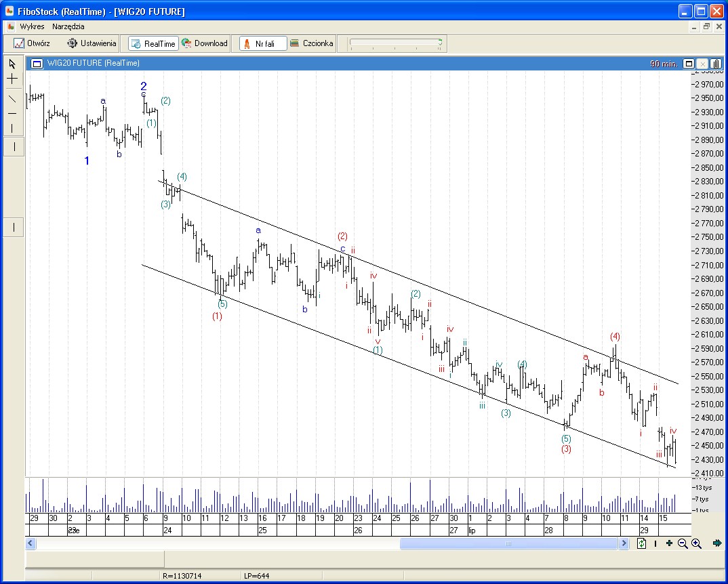The image size is (728, 584).
Task: Click the Otwórz button
Action: click(32, 43)
